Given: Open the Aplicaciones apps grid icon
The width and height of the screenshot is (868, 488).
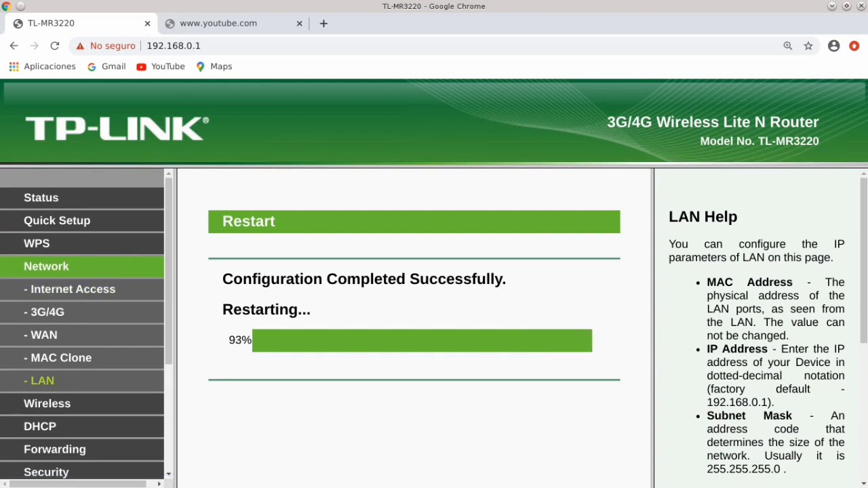Looking at the screenshot, I should tap(14, 66).
